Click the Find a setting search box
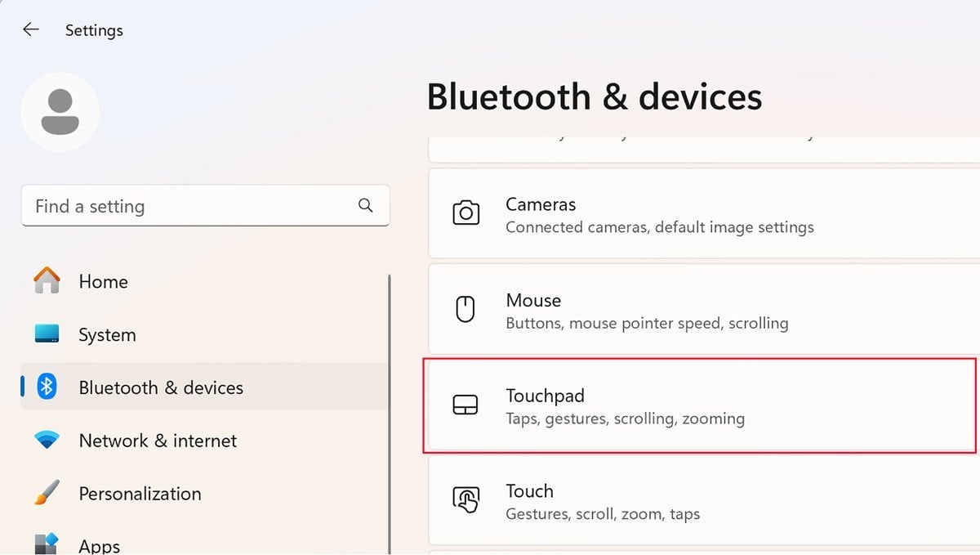This screenshot has width=980, height=555. click(x=205, y=206)
